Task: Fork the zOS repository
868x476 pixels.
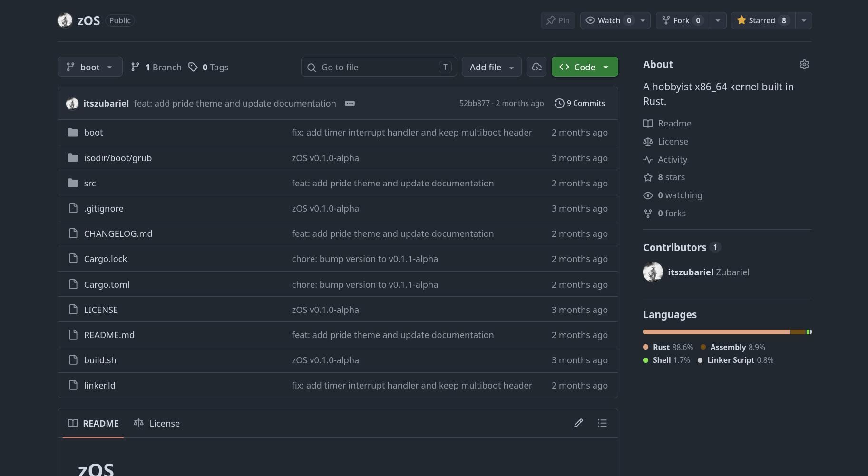Action: (x=683, y=20)
